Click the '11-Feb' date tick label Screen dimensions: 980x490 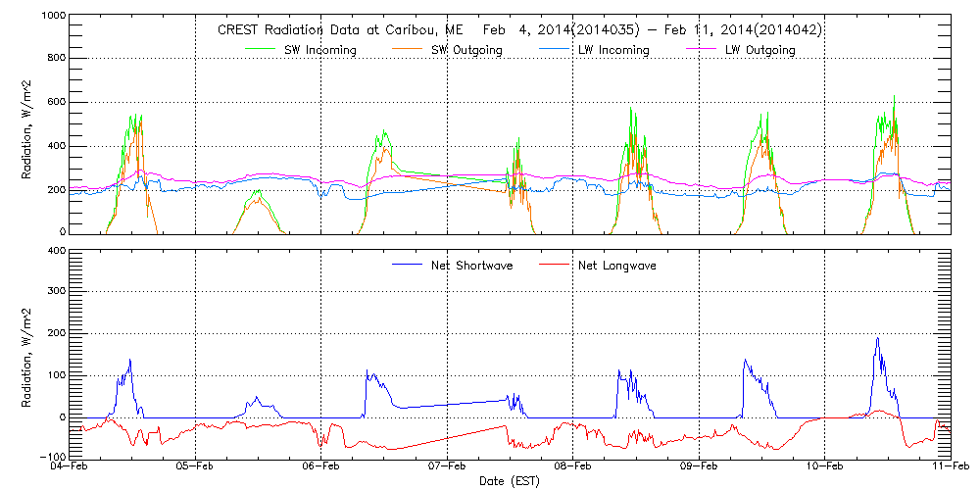tap(950, 467)
